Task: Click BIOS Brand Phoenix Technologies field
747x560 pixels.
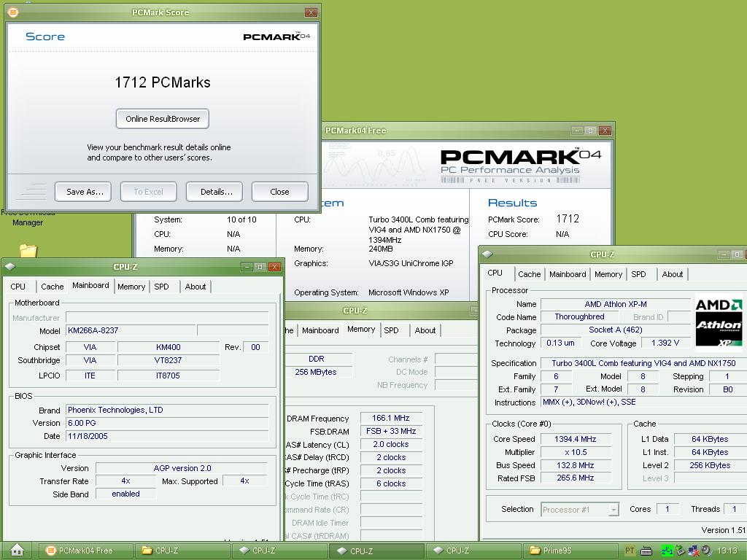Action: [x=167, y=410]
